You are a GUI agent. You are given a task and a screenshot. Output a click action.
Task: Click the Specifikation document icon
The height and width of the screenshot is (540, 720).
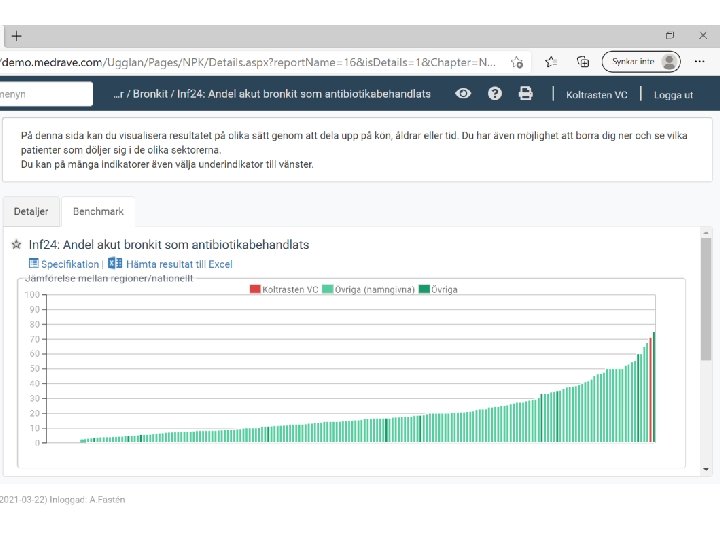[34, 264]
